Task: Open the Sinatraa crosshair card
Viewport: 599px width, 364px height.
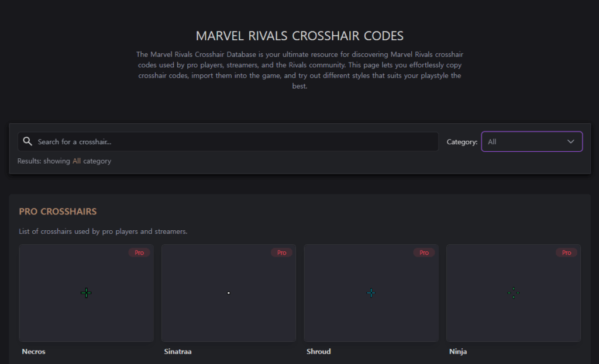Action: 229,293
